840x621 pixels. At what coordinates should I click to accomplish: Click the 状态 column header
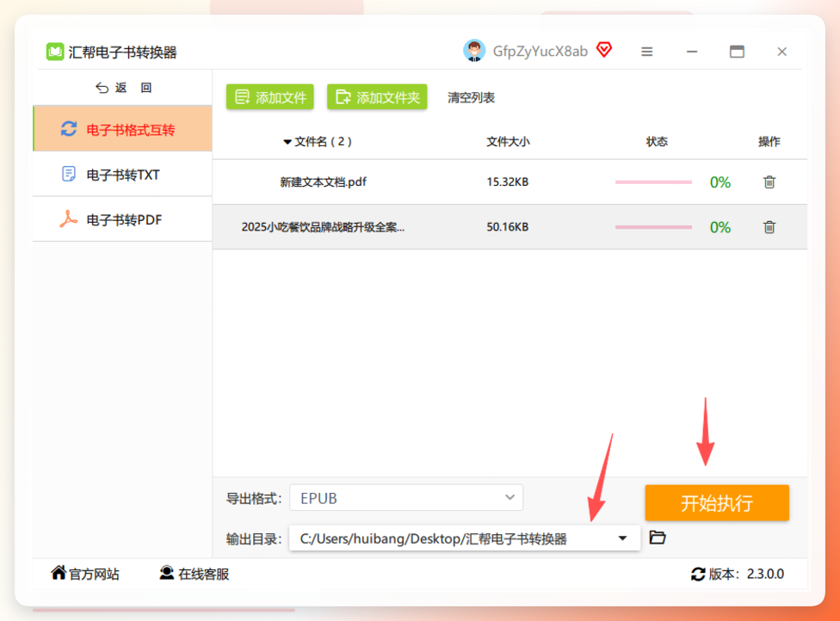click(657, 142)
